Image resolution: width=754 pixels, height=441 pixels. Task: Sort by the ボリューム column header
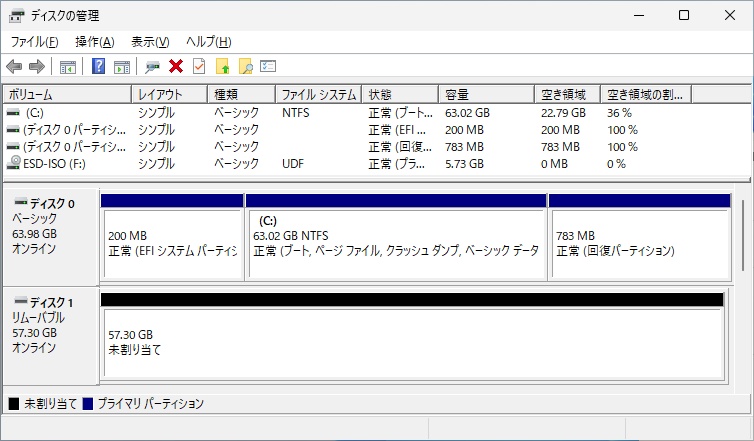click(x=67, y=94)
